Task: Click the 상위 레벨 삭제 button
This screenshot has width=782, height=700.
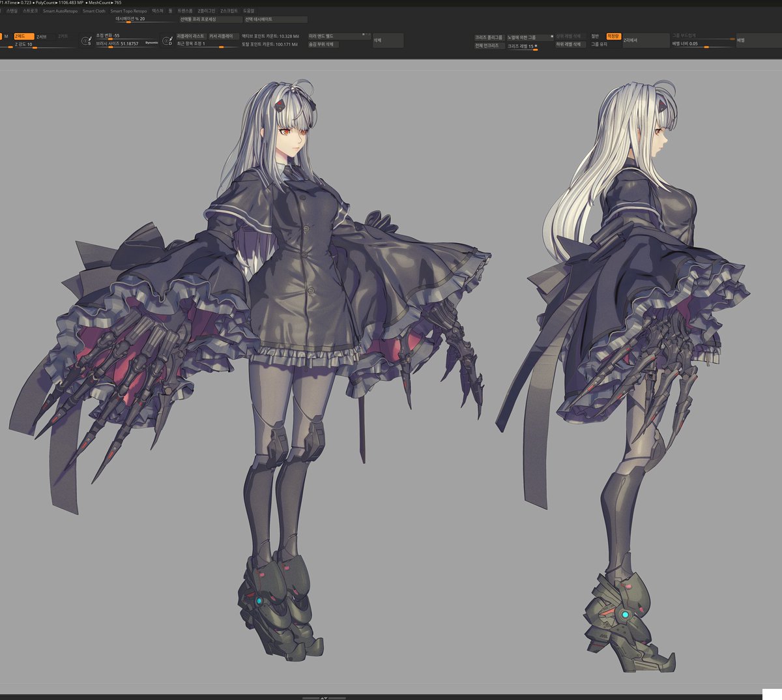Action: (570, 36)
